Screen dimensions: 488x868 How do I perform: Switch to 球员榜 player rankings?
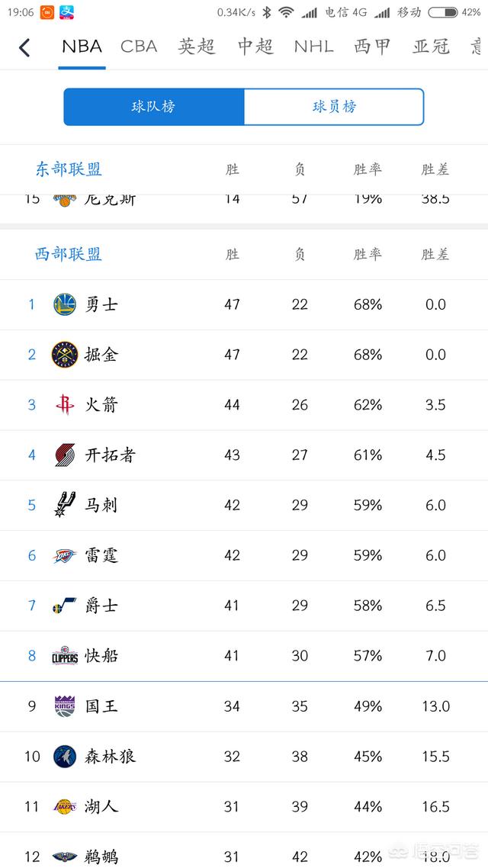[334, 107]
